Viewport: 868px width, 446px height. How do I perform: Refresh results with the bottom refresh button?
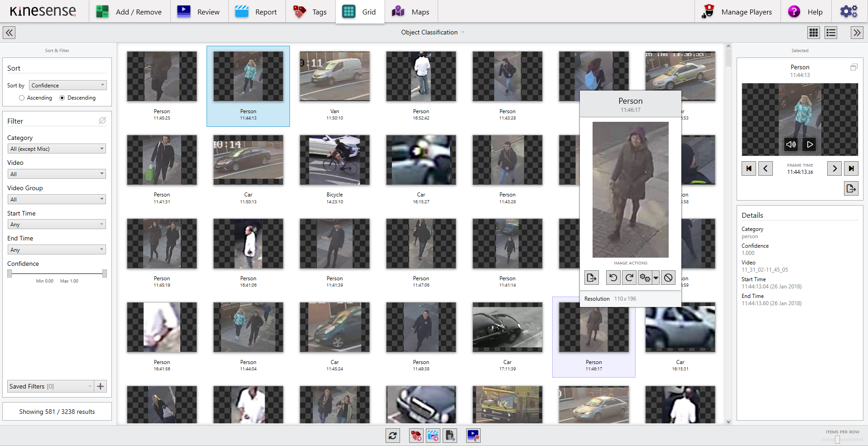[393, 436]
